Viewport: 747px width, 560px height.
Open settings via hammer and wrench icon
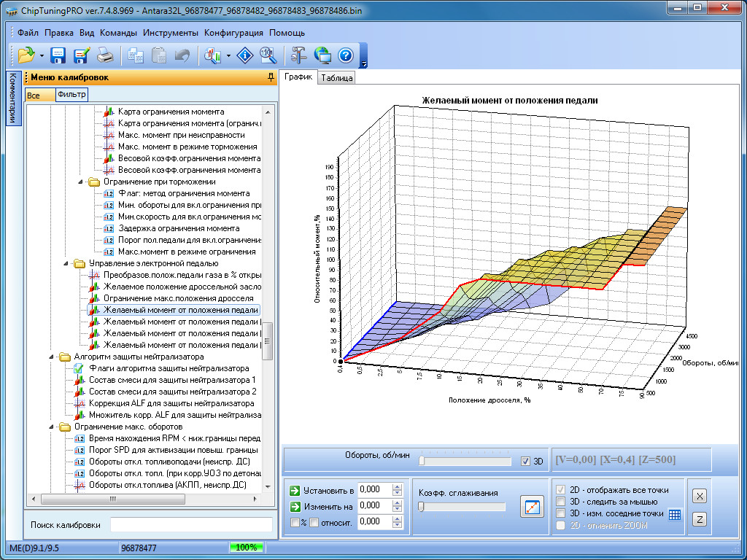pos(298,55)
